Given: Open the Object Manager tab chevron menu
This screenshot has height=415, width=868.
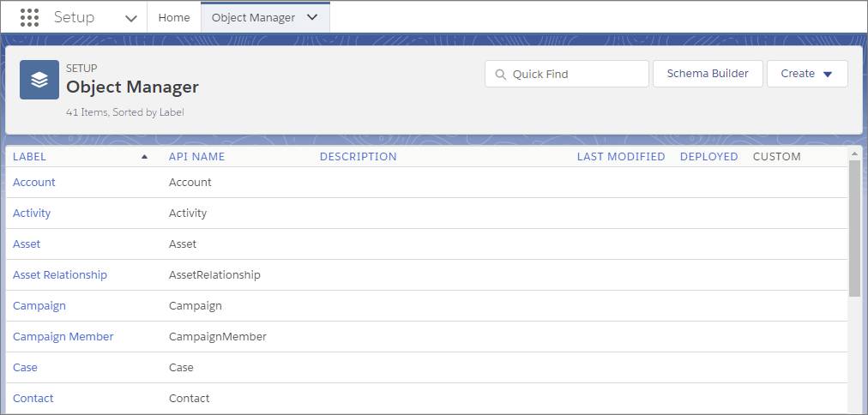Looking at the screenshot, I should [x=312, y=17].
